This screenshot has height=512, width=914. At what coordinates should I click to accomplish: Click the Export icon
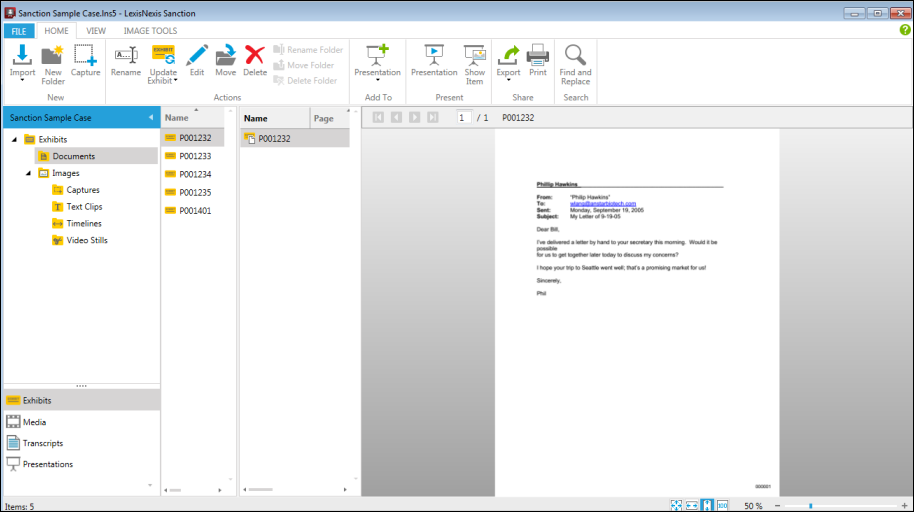pyautogui.click(x=508, y=55)
